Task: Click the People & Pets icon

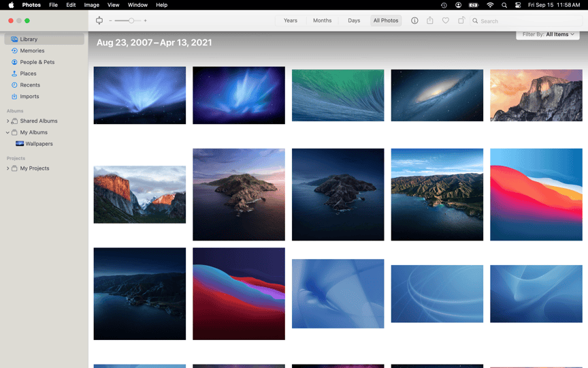Action: pyautogui.click(x=14, y=62)
